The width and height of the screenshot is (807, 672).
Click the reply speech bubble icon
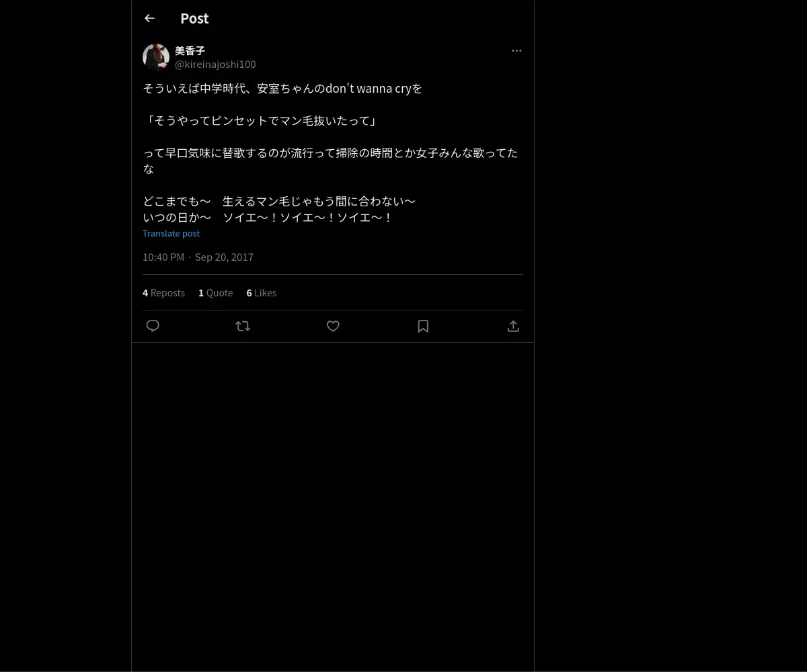tap(153, 326)
